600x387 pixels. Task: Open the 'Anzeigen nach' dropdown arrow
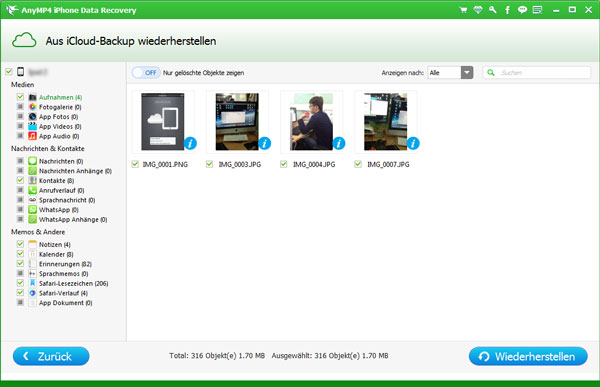pyautogui.click(x=467, y=72)
